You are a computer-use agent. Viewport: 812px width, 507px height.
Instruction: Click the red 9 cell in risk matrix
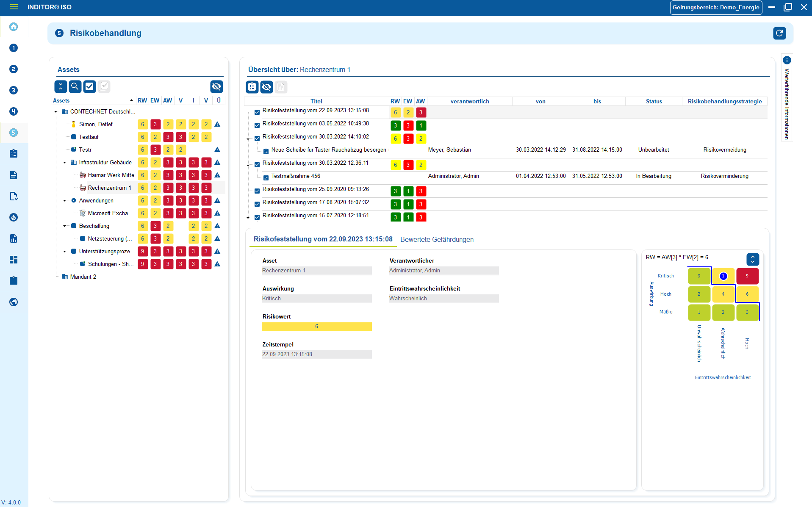(747, 276)
